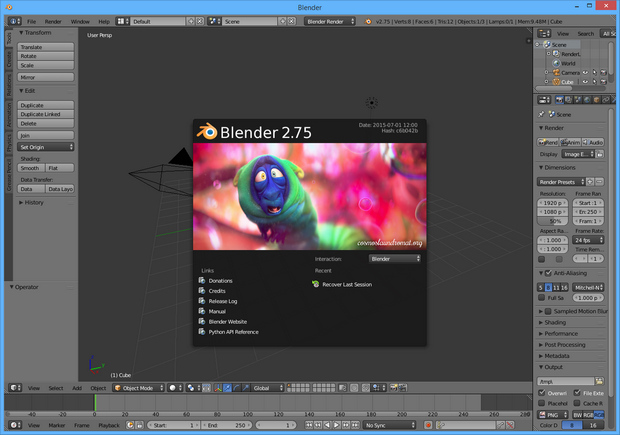
Task: Click the Recover Last Session icon
Action: 316,284
